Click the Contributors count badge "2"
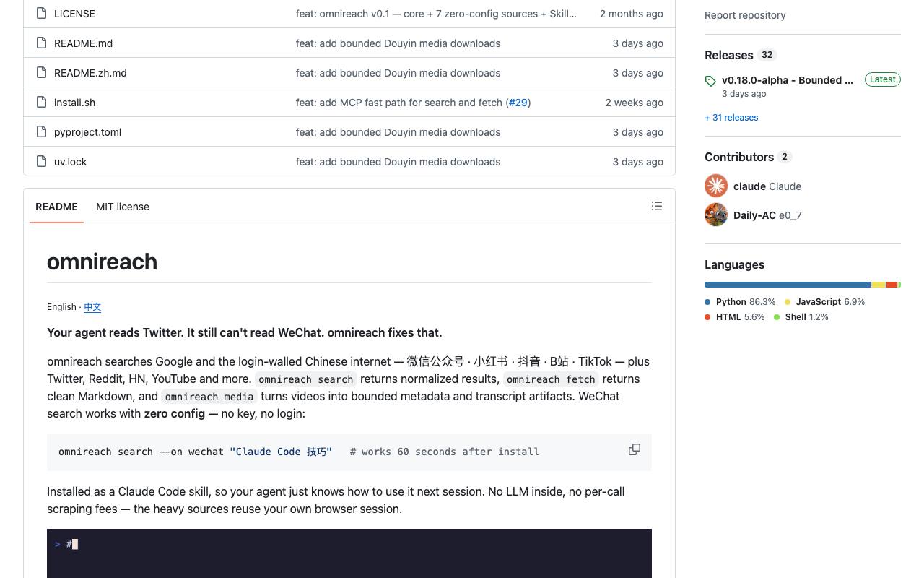Image resolution: width=924 pixels, height=578 pixels. tap(785, 157)
